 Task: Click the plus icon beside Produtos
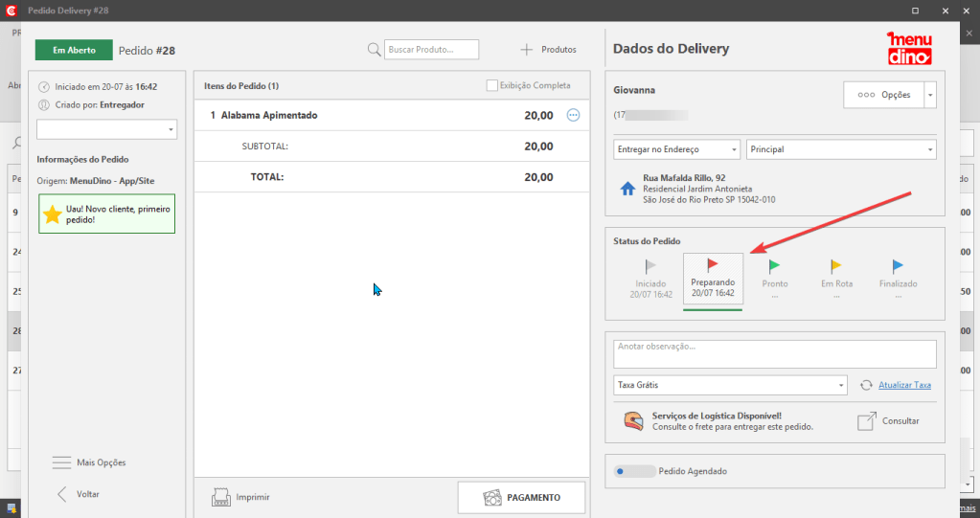527,50
